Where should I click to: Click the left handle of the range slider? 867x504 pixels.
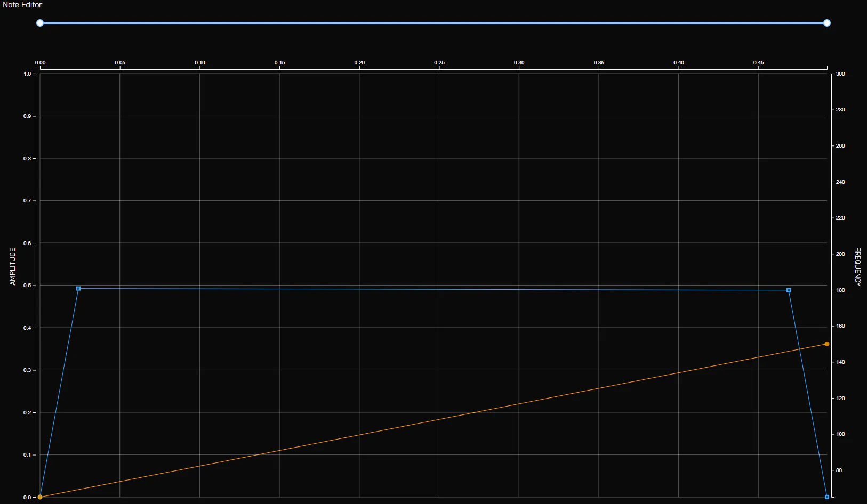coord(40,23)
